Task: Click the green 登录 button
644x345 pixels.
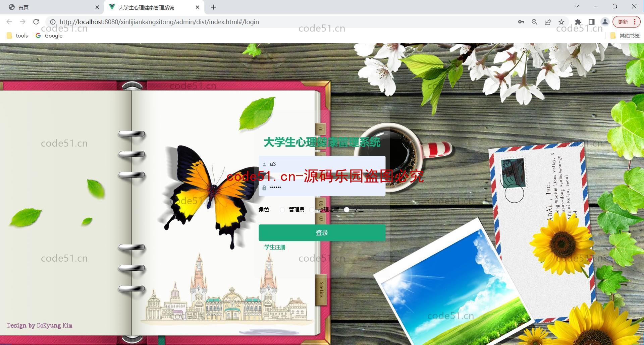Action: pos(322,233)
